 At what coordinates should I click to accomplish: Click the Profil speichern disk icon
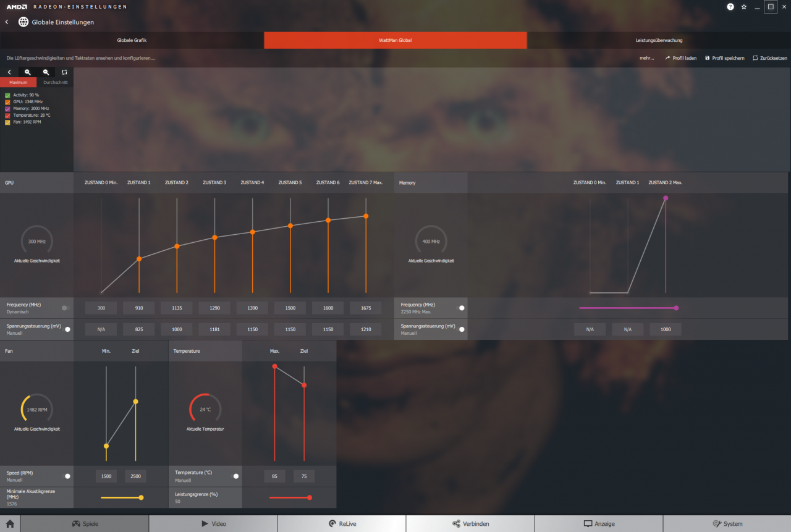707,58
